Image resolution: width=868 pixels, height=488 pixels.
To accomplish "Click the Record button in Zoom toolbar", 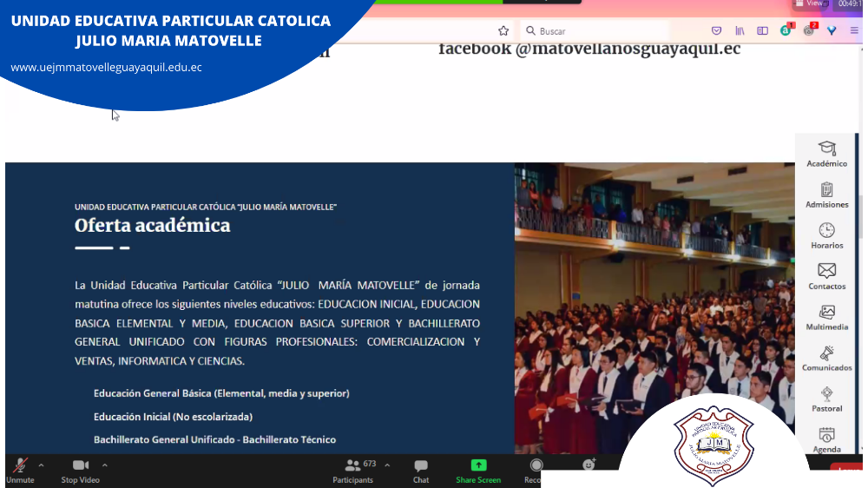I will (535, 471).
